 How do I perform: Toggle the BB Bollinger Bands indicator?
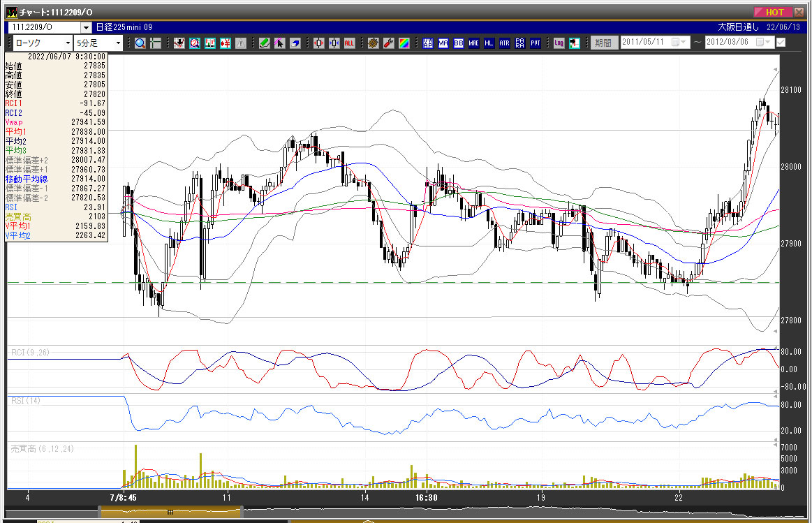459,43
